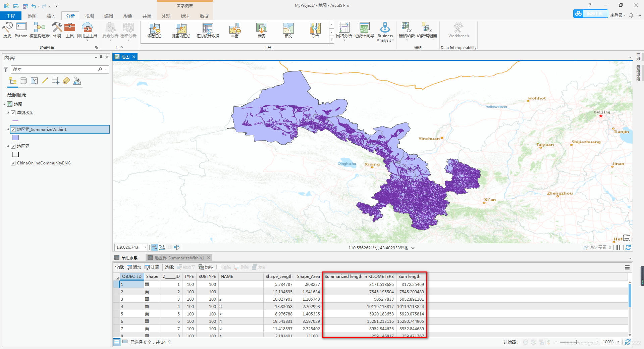Switch to list by snapping icon
The height and width of the screenshot is (349, 644).
click(56, 81)
